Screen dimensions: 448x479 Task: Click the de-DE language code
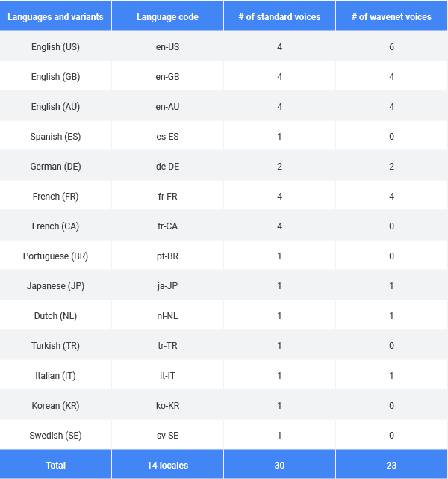coord(167,166)
